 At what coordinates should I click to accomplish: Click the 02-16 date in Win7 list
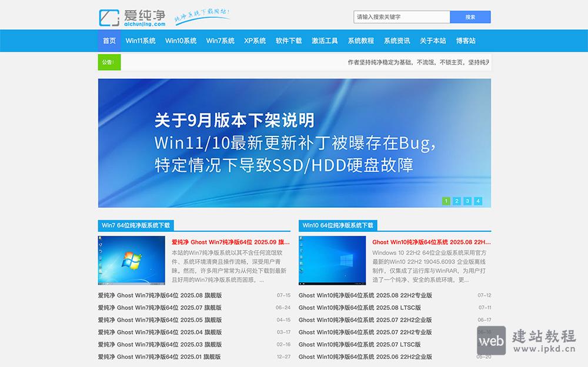tap(283, 344)
